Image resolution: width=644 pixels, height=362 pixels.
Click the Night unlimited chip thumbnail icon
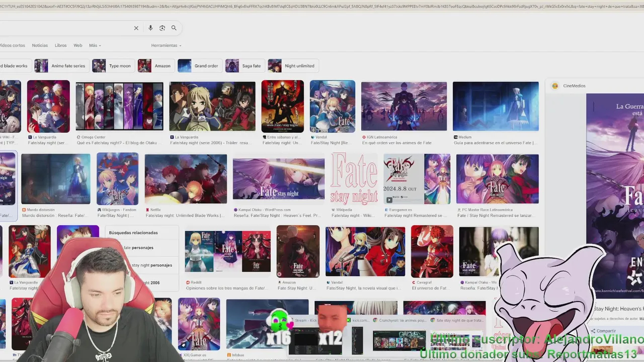(275, 66)
